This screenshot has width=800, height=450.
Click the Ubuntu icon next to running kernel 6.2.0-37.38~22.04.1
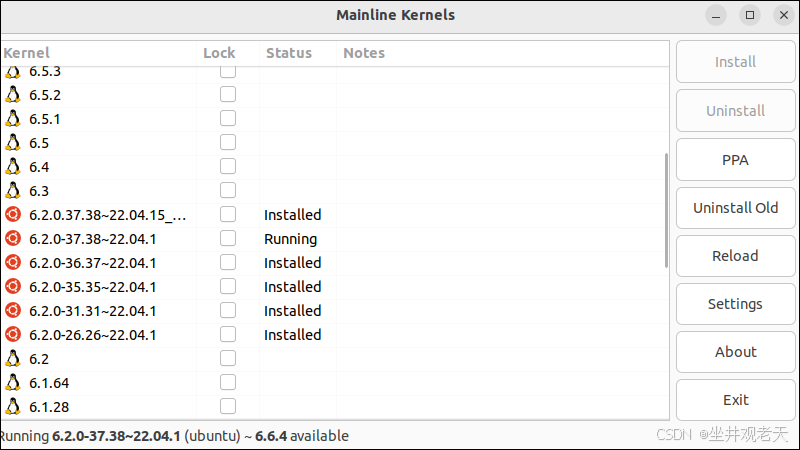click(13, 239)
